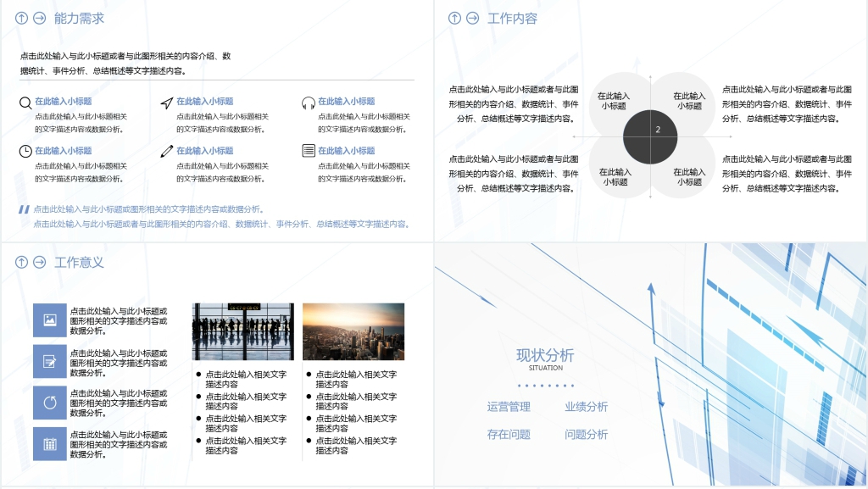Click the picture icon tile in 工作意义 slide

coord(50,320)
